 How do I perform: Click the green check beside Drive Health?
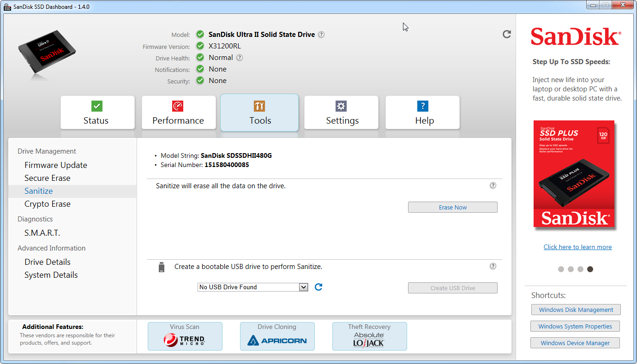pyautogui.click(x=200, y=57)
